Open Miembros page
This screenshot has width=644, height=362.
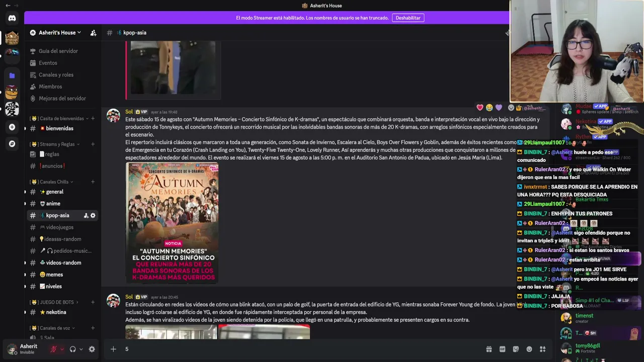pyautogui.click(x=50, y=86)
